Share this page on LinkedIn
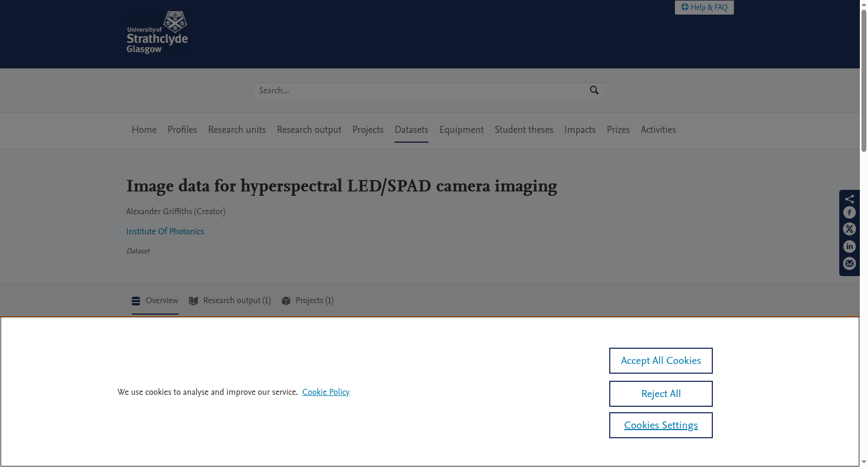 pos(850,247)
